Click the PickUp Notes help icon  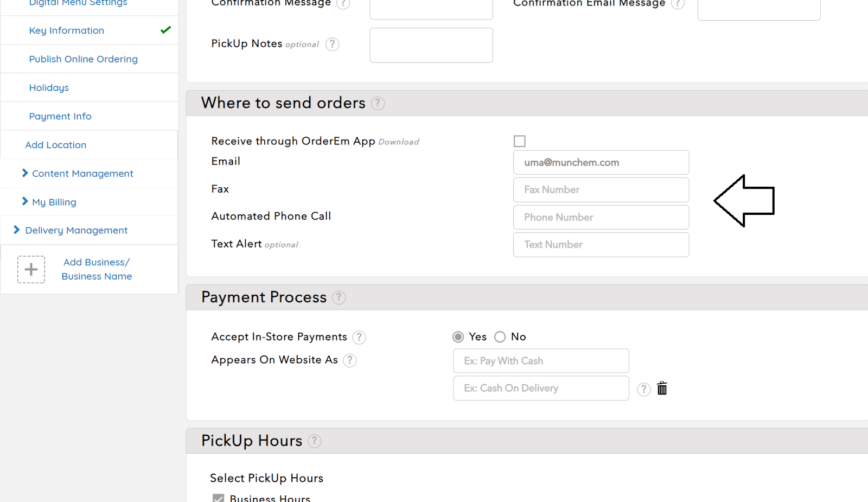pyautogui.click(x=332, y=45)
